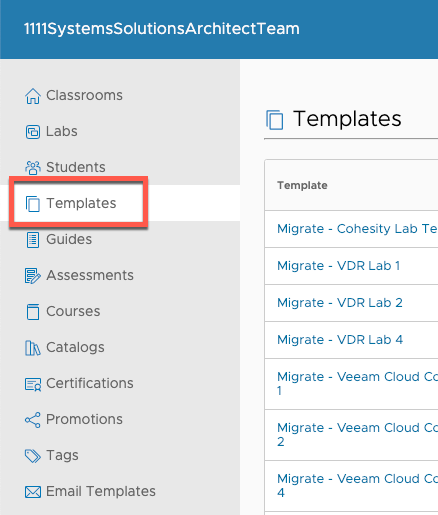Click the Catalogs books icon
Screen dimensions: 438x515
point(33,348)
